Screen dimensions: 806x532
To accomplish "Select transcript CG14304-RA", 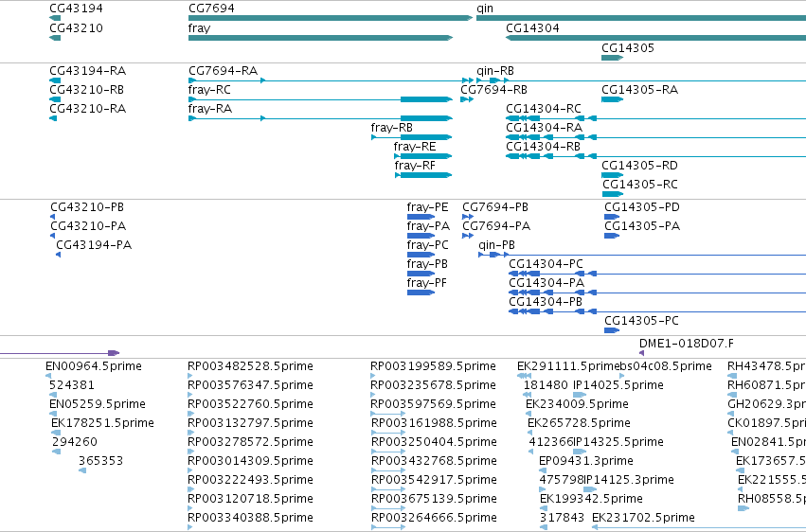I will point(656,137).
